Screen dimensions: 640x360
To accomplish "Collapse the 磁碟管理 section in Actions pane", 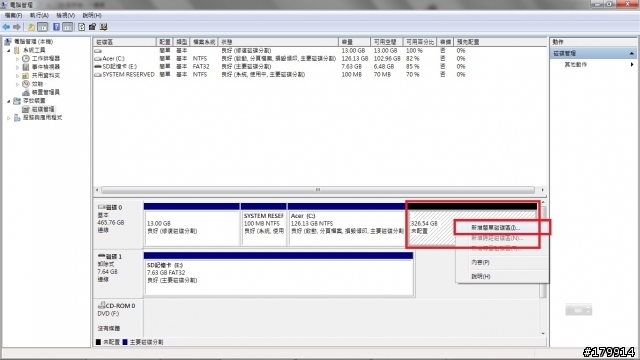I will (631, 53).
